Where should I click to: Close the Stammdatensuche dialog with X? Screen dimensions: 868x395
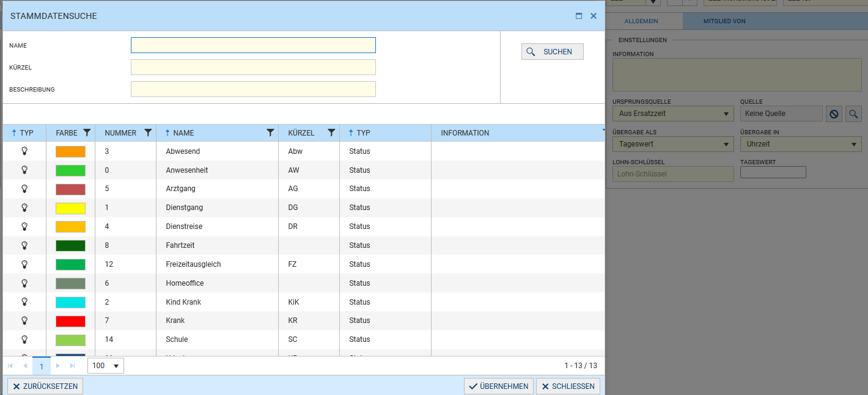tap(594, 16)
